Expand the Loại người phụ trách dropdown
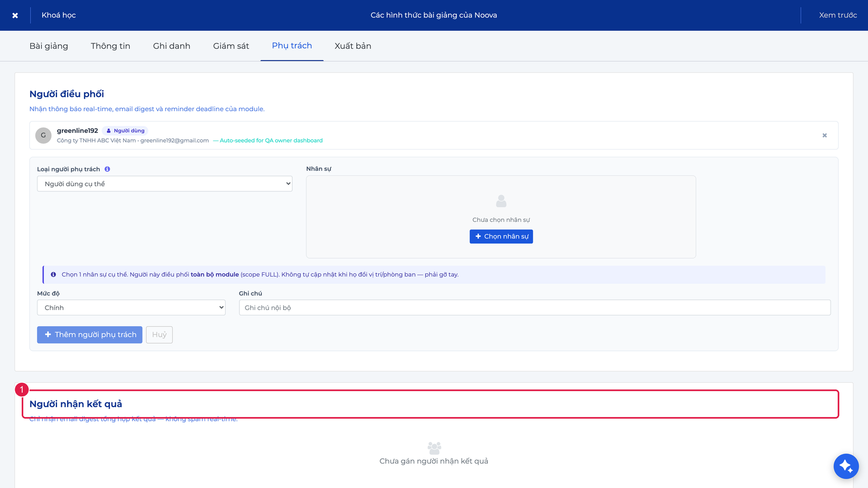The width and height of the screenshot is (868, 488). 165,184
